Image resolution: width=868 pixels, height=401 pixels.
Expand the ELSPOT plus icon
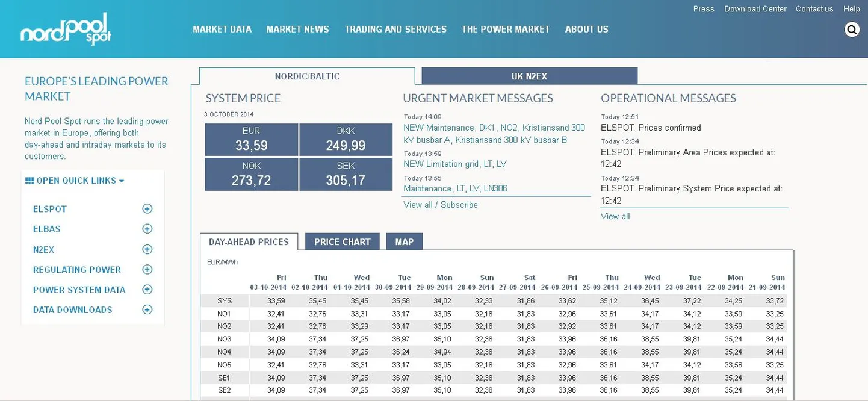click(x=147, y=209)
